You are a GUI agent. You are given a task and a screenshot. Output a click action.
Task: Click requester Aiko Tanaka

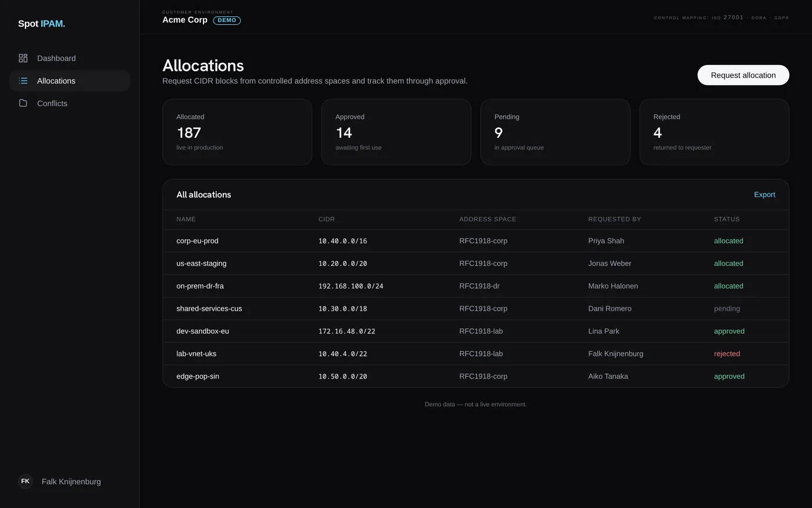click(608, 376)
